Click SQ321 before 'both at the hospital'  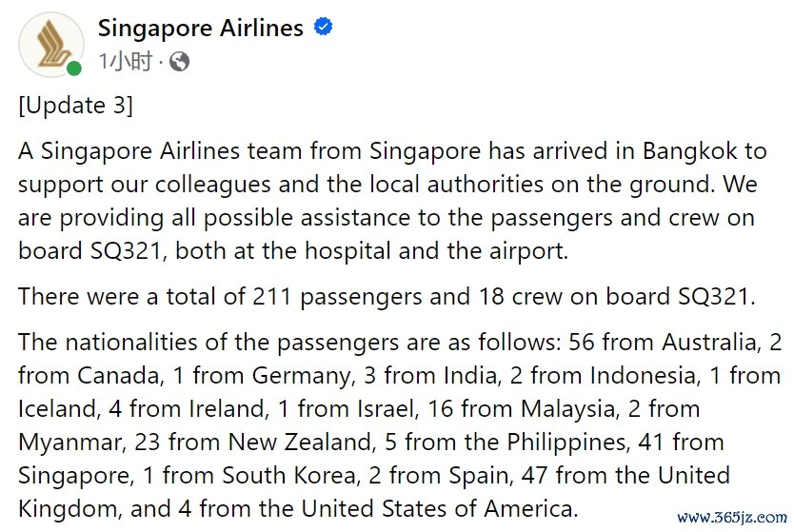point(128,251)
